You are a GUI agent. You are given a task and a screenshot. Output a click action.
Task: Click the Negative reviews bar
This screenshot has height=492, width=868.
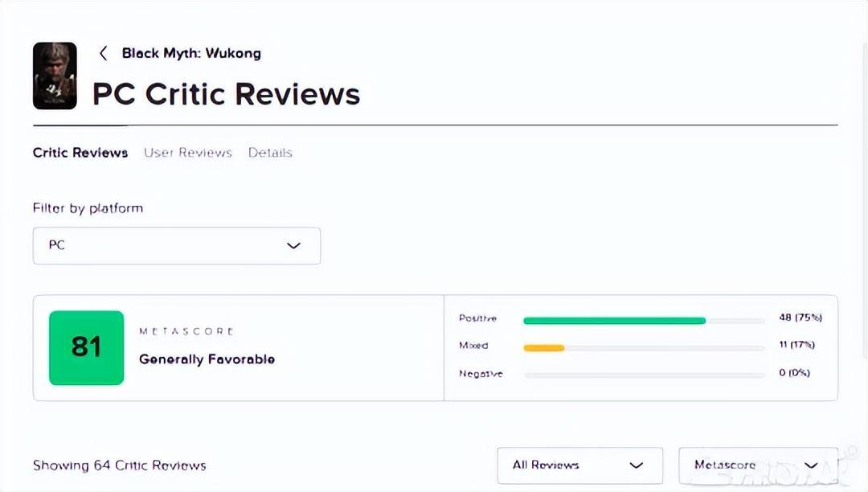point(644,375)
